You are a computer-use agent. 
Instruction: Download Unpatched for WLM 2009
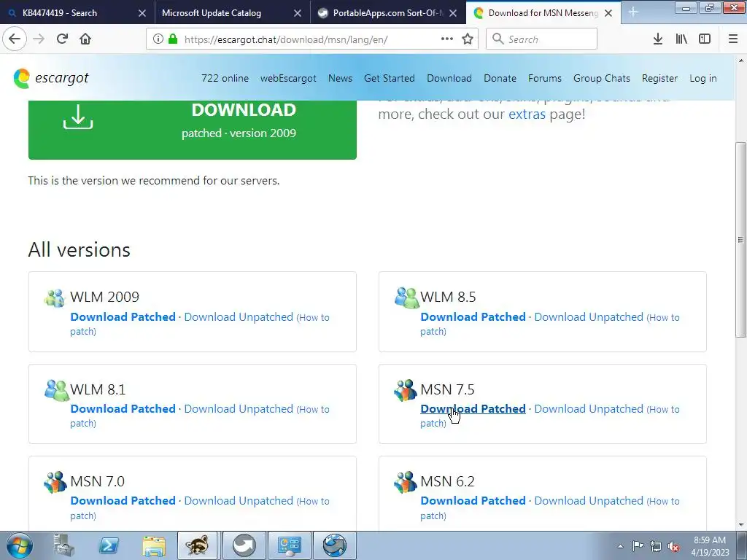point(239,316)
